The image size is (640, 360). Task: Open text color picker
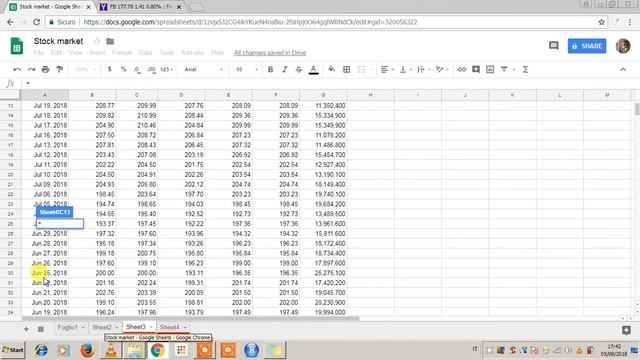pos(313,70)
